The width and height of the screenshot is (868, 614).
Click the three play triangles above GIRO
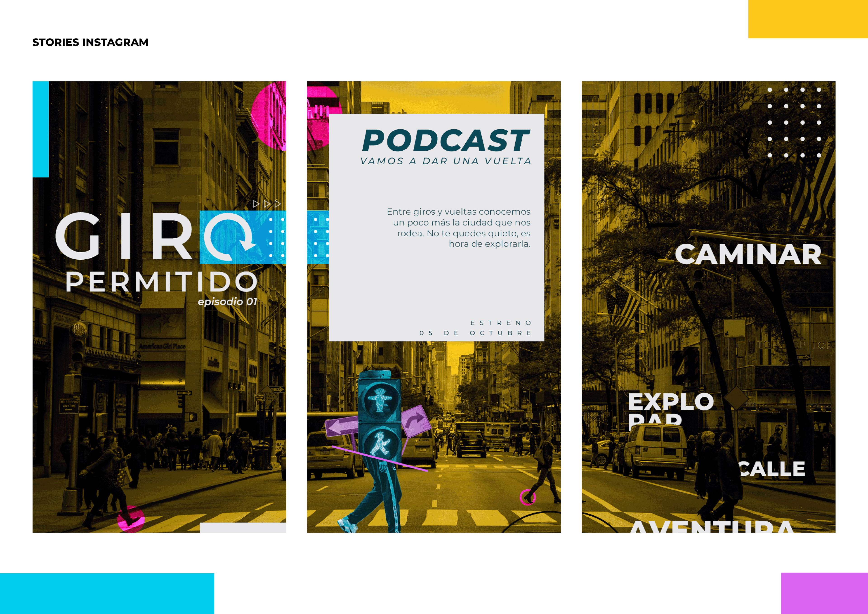coord(267,204)
